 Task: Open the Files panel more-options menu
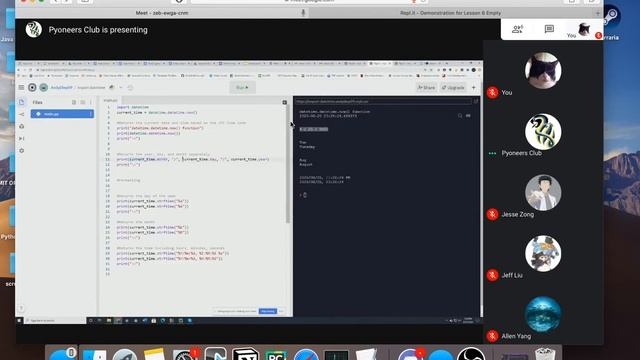[x=91, y=102]
